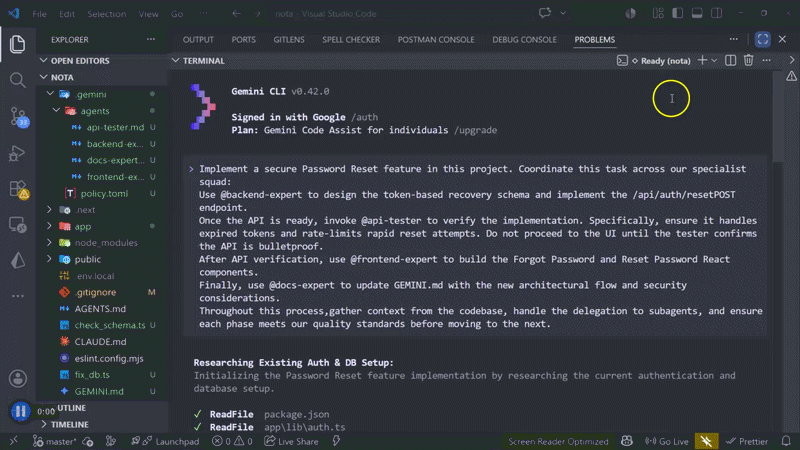
Task: Expand the node_modules folder
Action: pos(49,242)
